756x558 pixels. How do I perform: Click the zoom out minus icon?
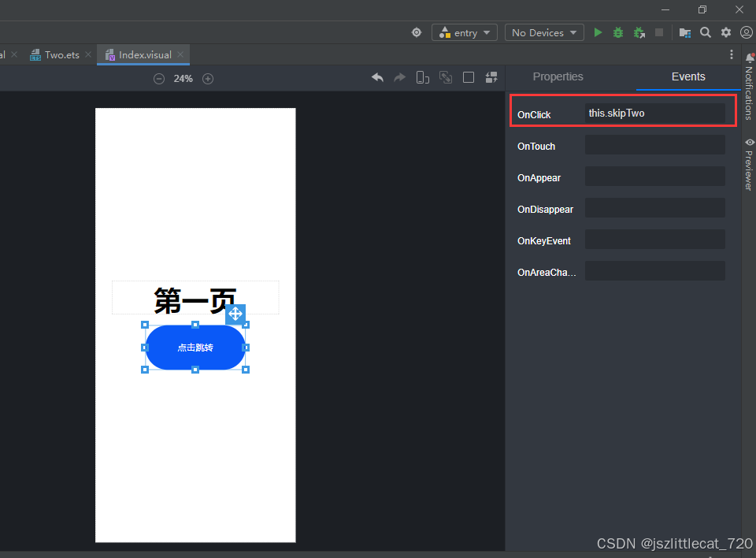click(x=159, y=79)
